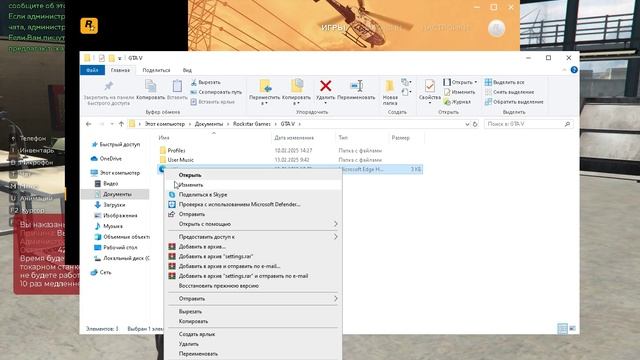Click the up-folder arrow
The height and width of the screenshot is (360, 640).
121,124
